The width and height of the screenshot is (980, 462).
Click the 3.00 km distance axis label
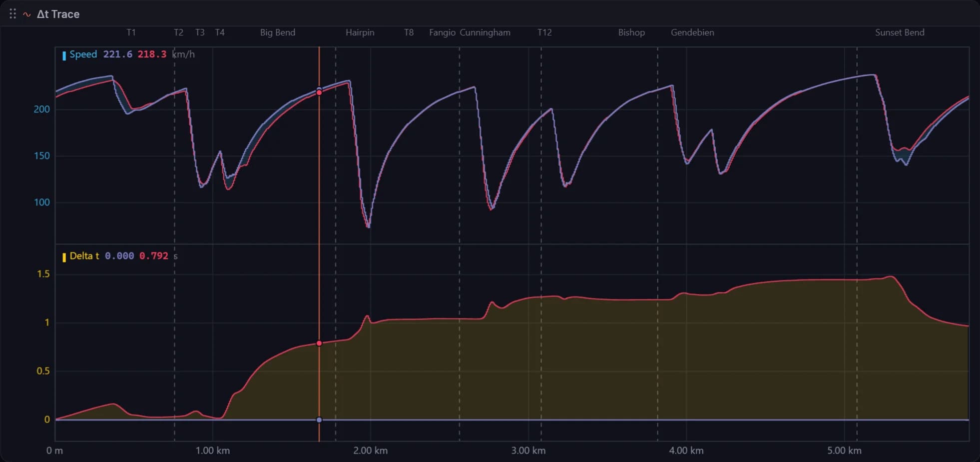click(528, 450)
